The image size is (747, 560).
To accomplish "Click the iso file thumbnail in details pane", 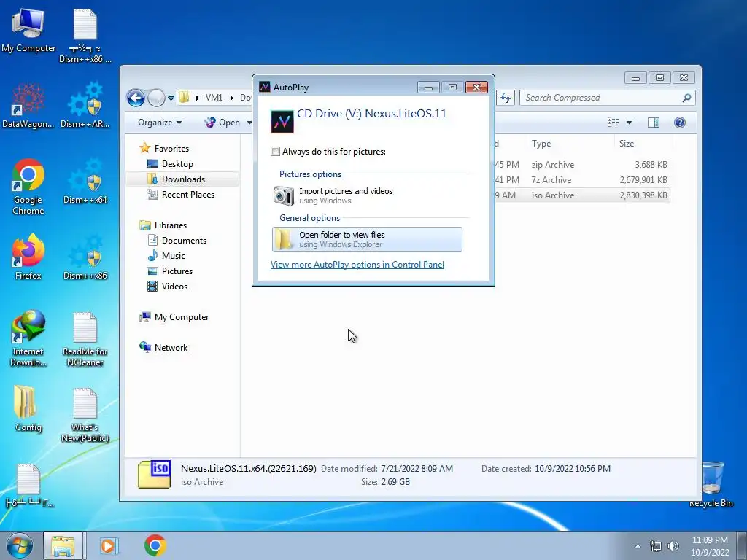I will 154,474.
